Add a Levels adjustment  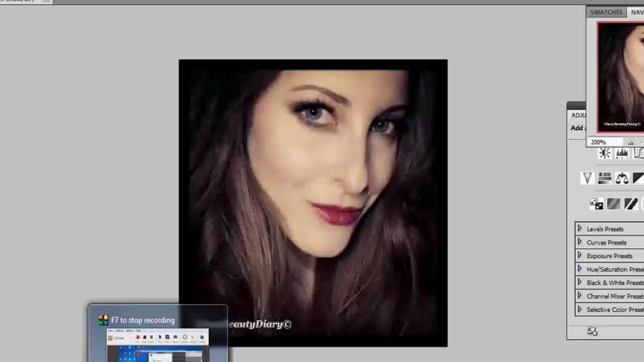[x=622, y=154]
